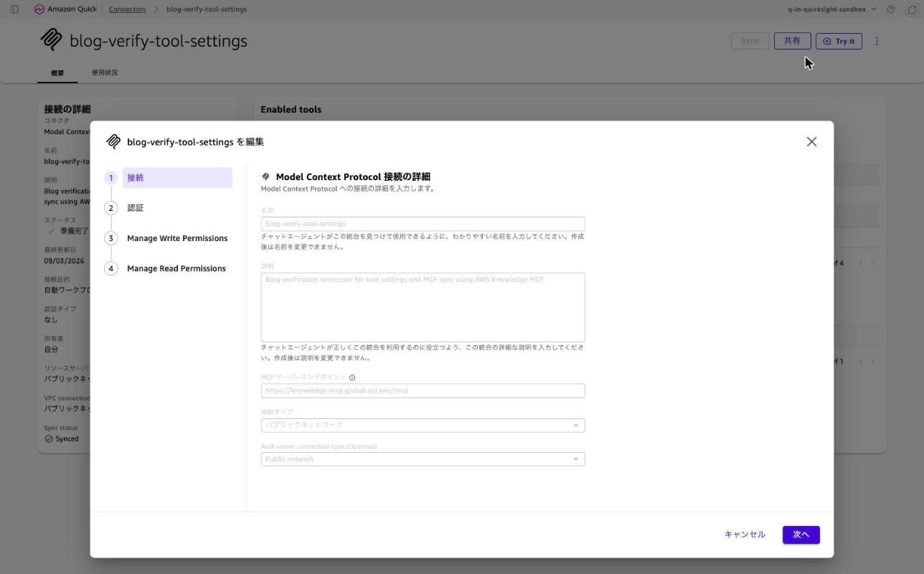The width and height of the screenshot is (924, 574).
Task: Expand the Auth server connection type dropdown
Action: pos(423,459)
